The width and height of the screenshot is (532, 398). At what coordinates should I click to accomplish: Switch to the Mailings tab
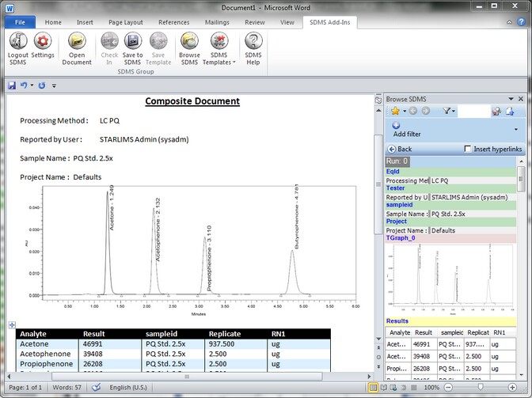(217, 22)
